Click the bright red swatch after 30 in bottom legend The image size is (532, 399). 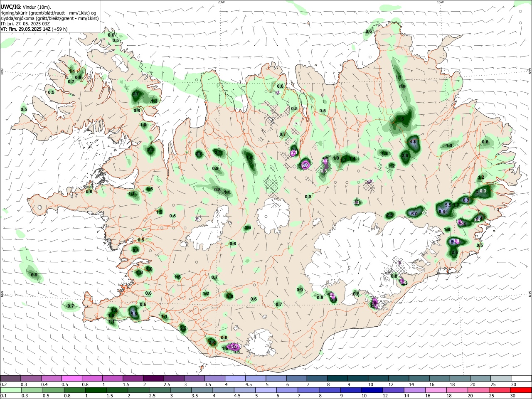point(521,390)
